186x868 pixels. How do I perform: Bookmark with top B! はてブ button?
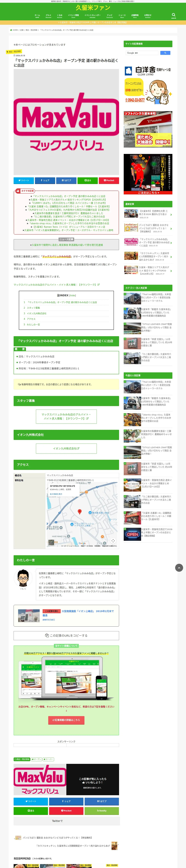coord(66,180)
